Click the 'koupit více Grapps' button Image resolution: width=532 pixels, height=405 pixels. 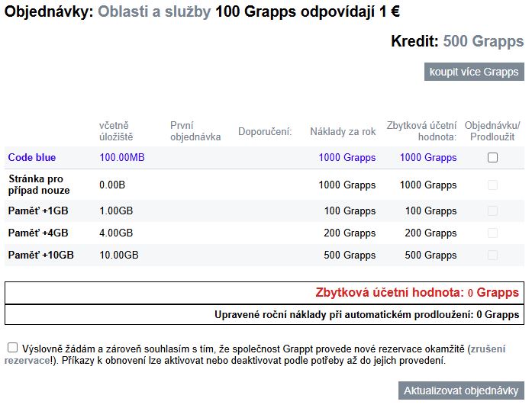click(x=474, y=72)
